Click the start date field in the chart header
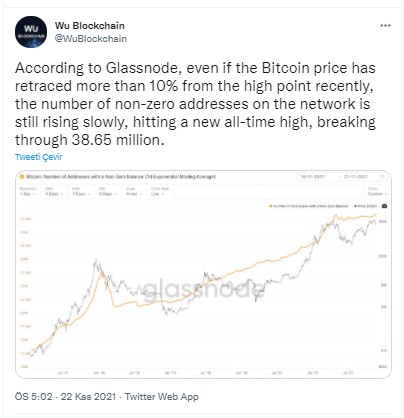This screenshot has height=418, width=404. coord(312,177)
